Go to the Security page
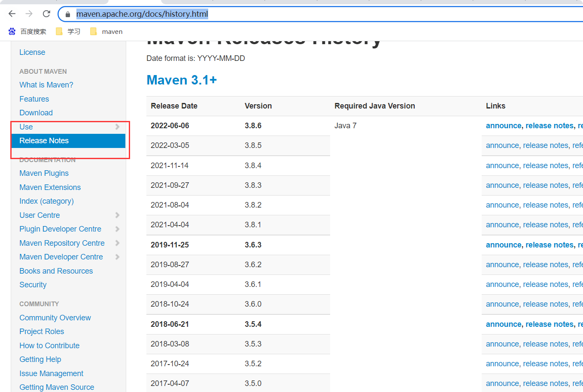583x392 pixels. (x=33, y=285)
